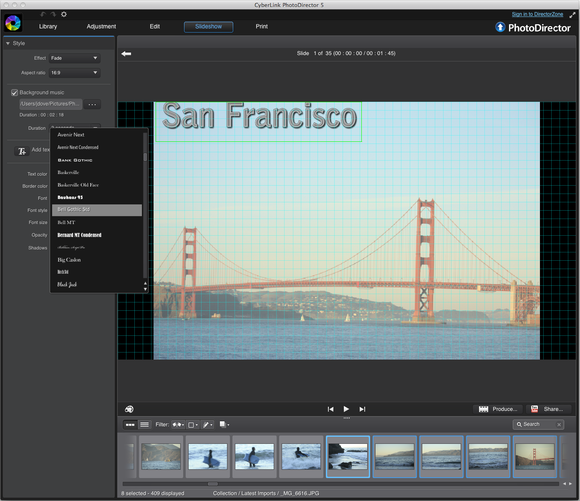Select the rocky cliffs thumbnail
The image size is (580, 501).
point(161,457)
